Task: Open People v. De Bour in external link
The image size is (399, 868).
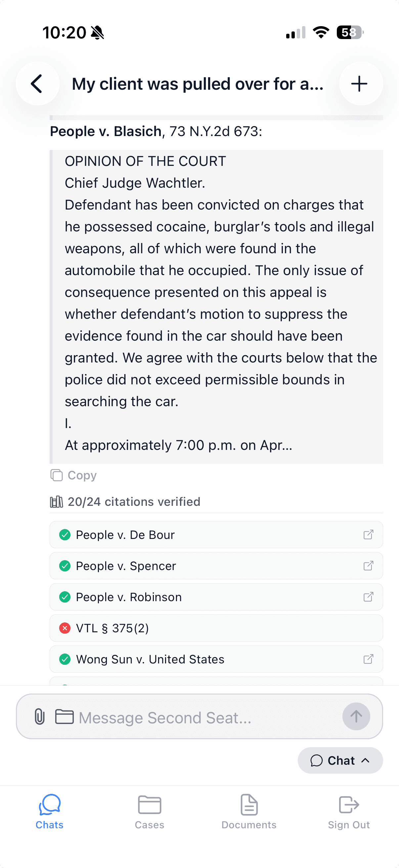Action: tap(369, 535)
